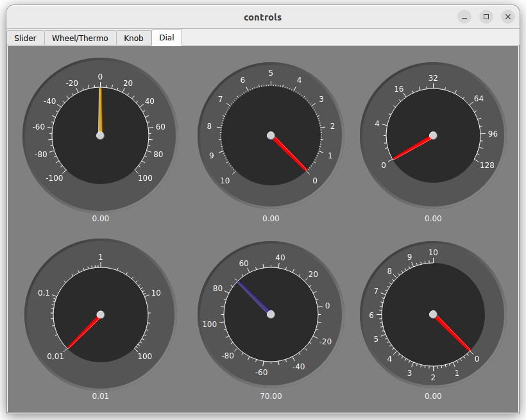Image resolution: width=526 pixels, height=420 pixels.
Task: Close the controls window
Action: [508, 17]
